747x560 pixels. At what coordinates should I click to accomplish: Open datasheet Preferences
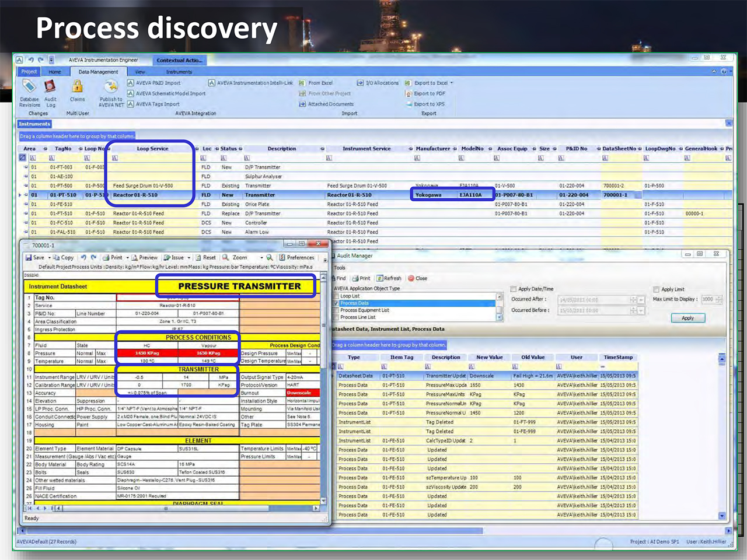[x=296, y=257]
